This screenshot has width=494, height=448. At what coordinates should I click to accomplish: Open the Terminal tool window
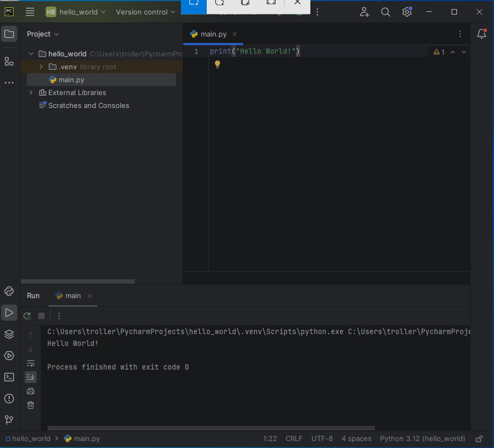click(9, 377)
